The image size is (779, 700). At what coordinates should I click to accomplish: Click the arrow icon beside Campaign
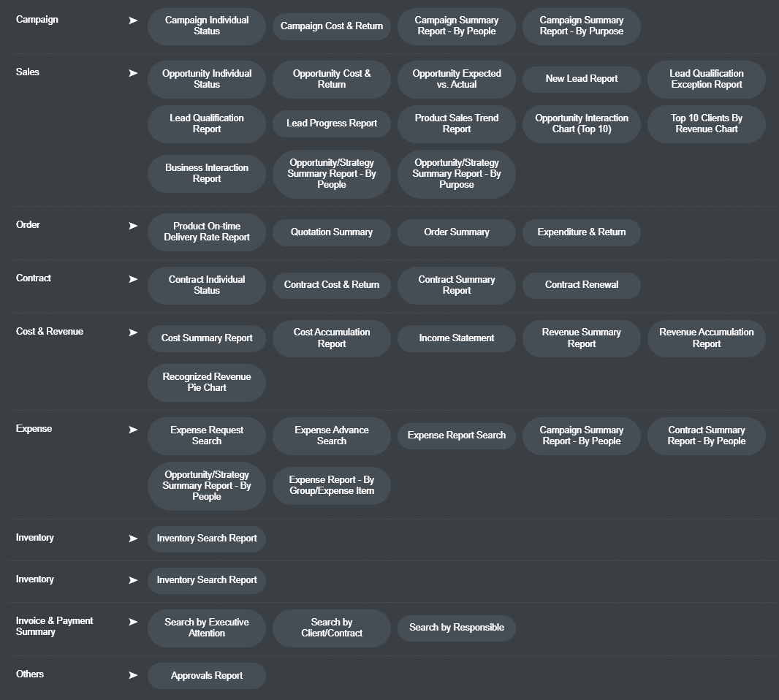(133, 20)
